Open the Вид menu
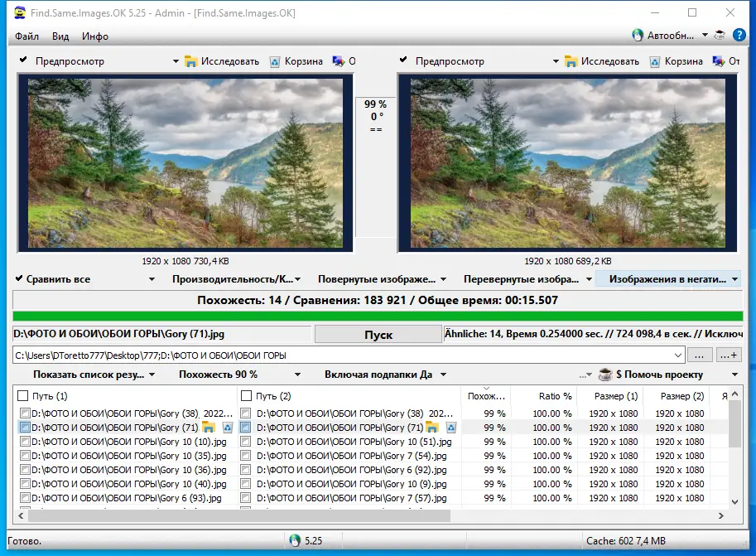This screenshot has height=556, width=756. [60, 36]
